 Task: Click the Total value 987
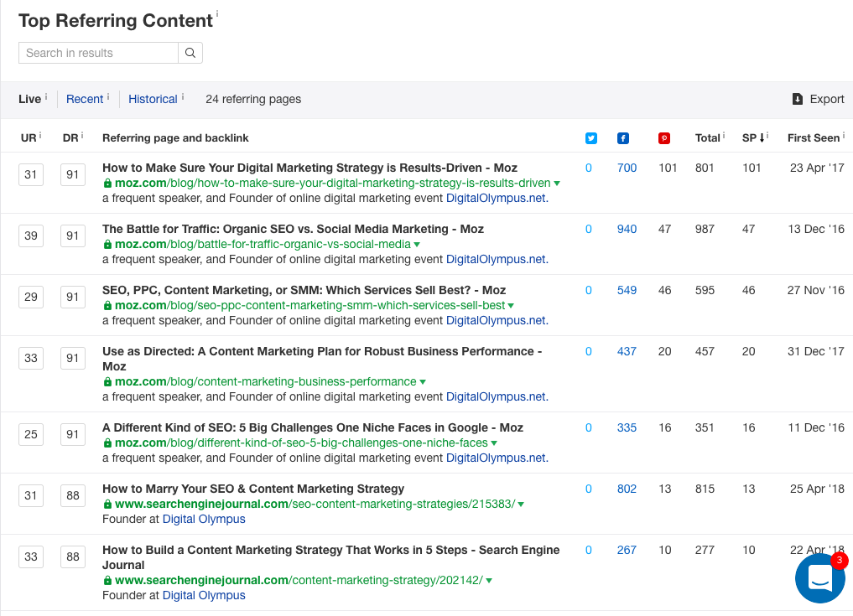tap(705, 230)
